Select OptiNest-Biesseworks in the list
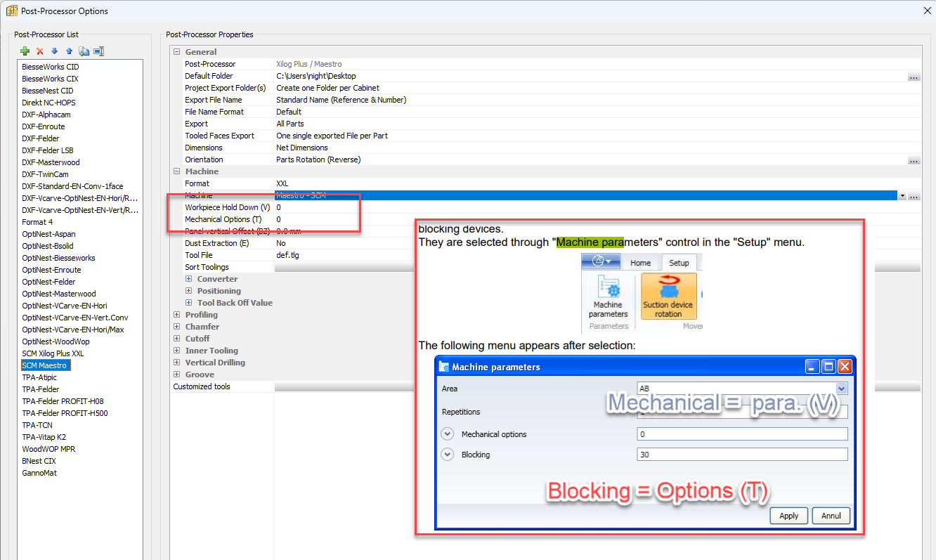The width and height of the screenshot is (936, 560). [58, 258]
